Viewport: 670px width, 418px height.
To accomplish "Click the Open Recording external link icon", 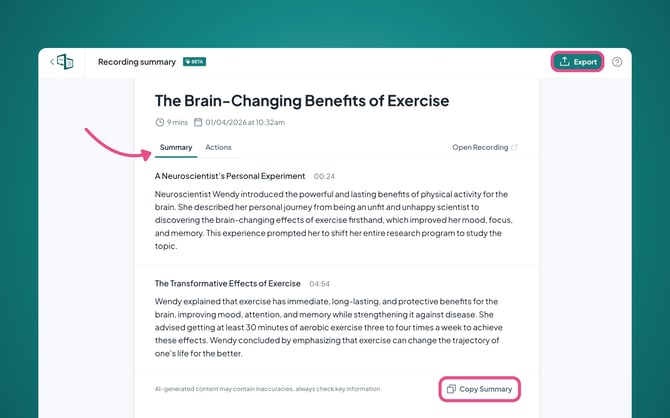I will click(515, 148).
